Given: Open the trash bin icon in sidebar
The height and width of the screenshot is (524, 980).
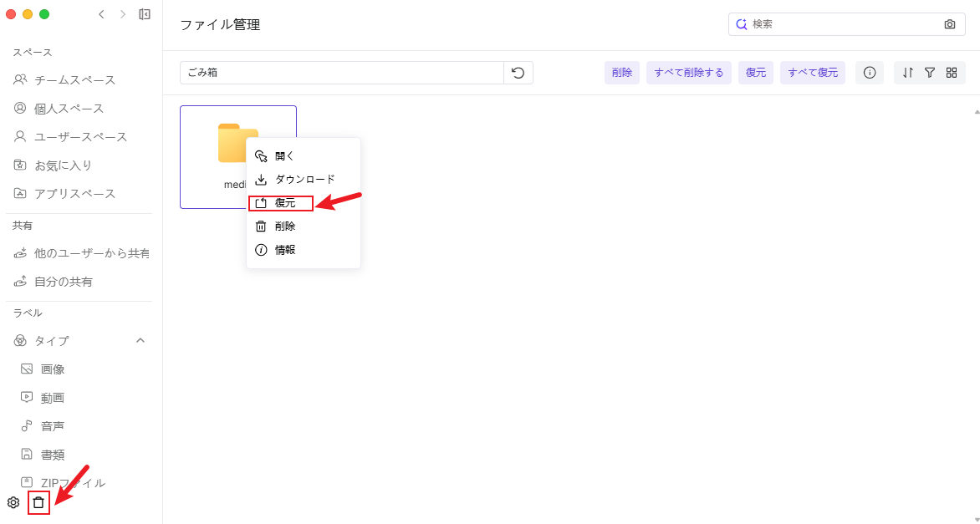Looking at the screenshot, I should [x=38, y=502].
